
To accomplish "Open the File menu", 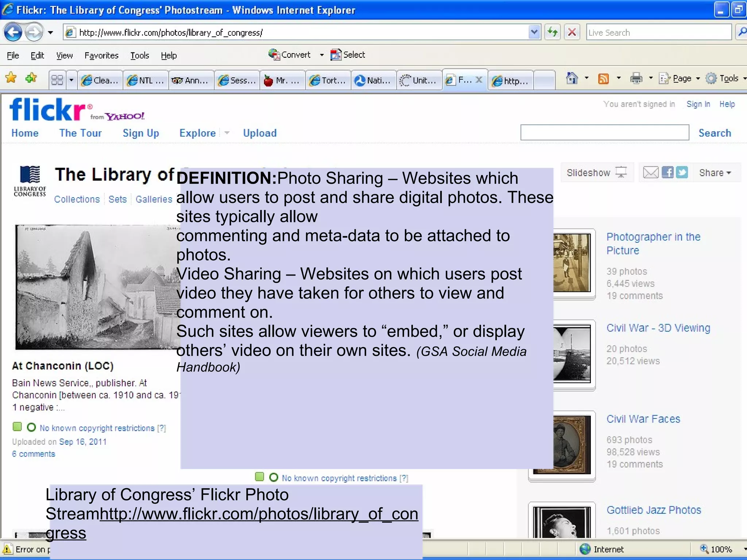I will point(13,55).
